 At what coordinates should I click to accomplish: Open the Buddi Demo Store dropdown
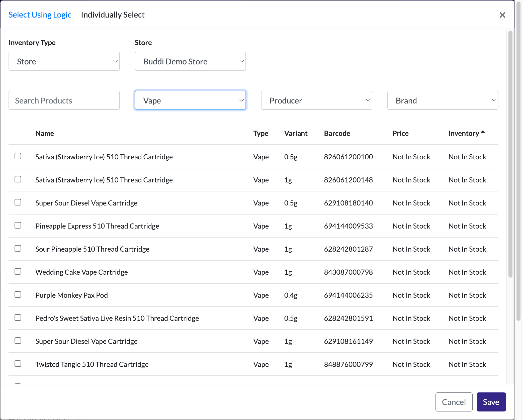point(190,61)
